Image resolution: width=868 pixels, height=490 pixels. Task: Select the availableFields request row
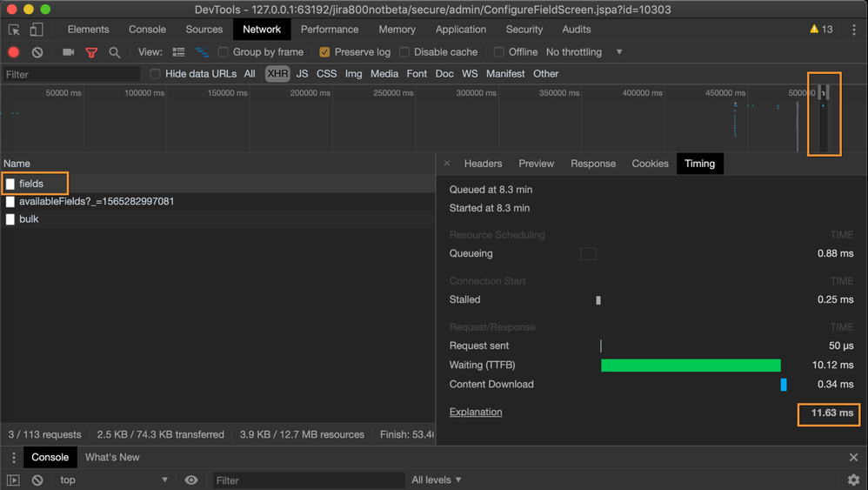(218, 202)
